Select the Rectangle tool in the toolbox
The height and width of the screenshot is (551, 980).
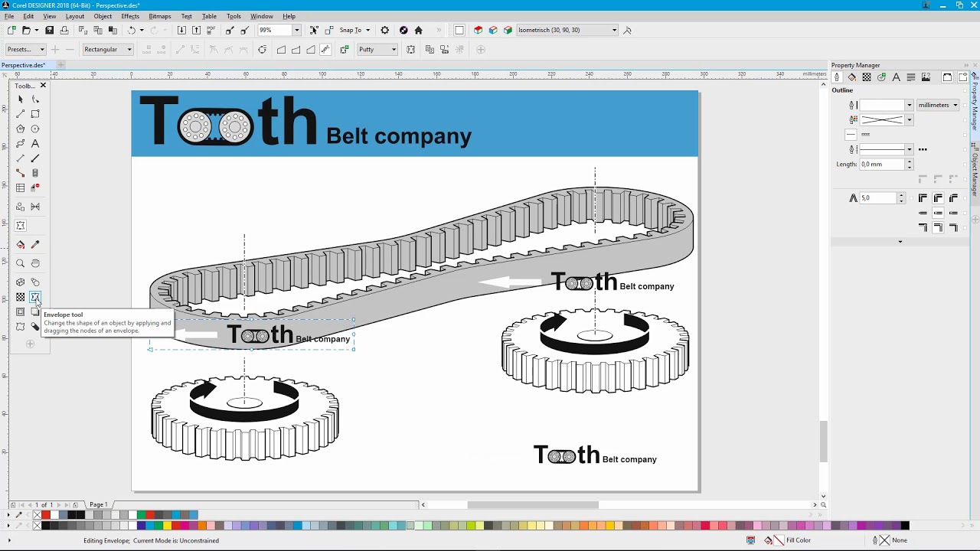coord(35,114)
